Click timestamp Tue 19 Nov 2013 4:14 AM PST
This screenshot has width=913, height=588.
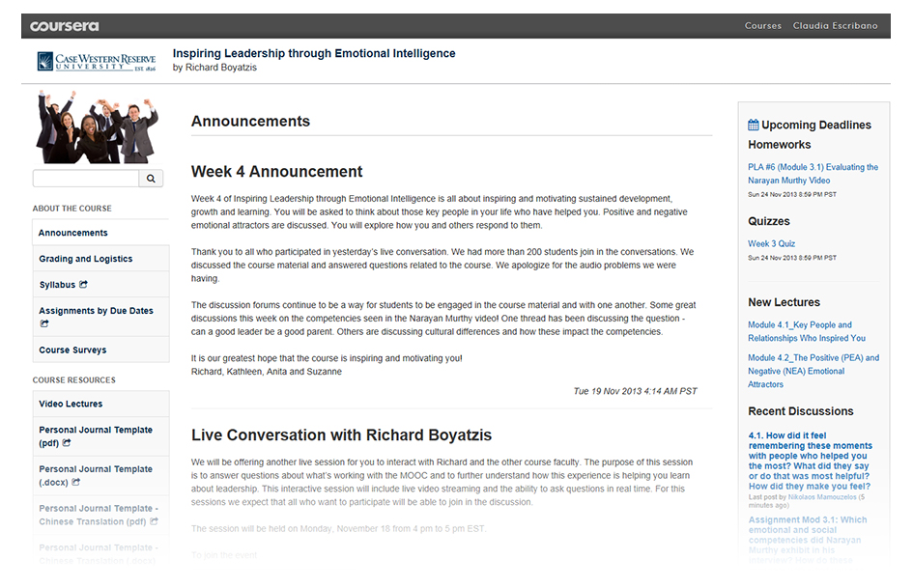click(x=635, y=391)
